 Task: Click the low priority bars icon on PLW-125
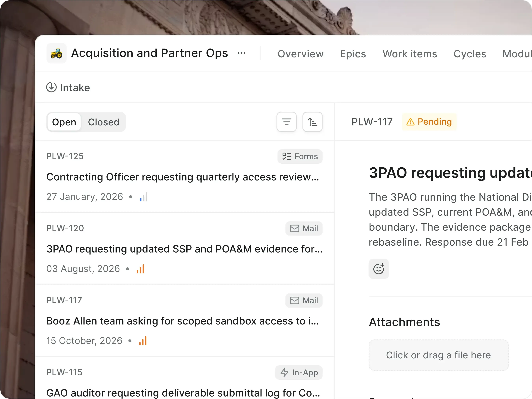coord(144,197)
